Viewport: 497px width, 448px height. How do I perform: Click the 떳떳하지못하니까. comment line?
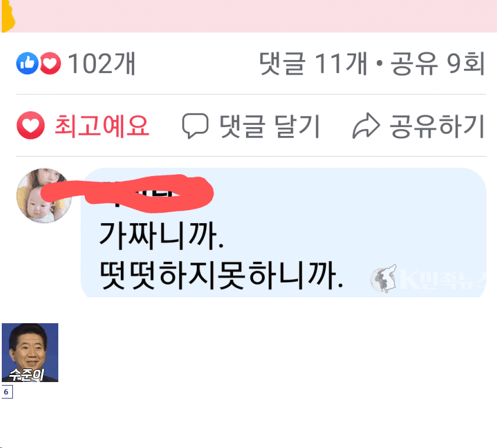(221, 276)
